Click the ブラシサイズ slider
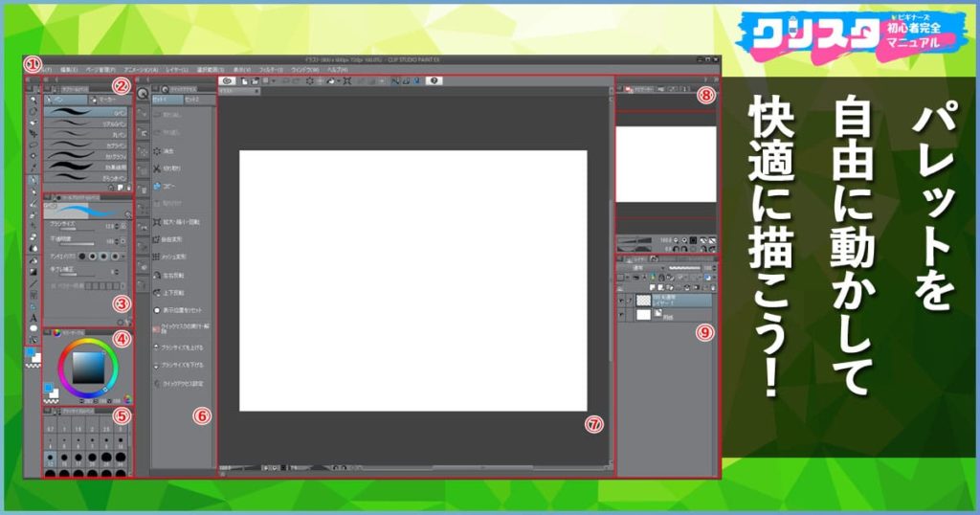980x515 pixels. pos(77,230)
